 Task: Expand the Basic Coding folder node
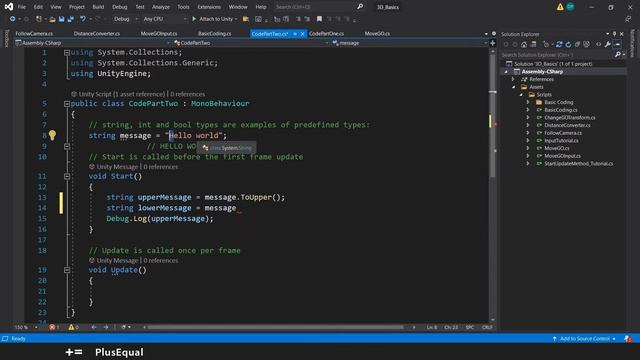528,102
